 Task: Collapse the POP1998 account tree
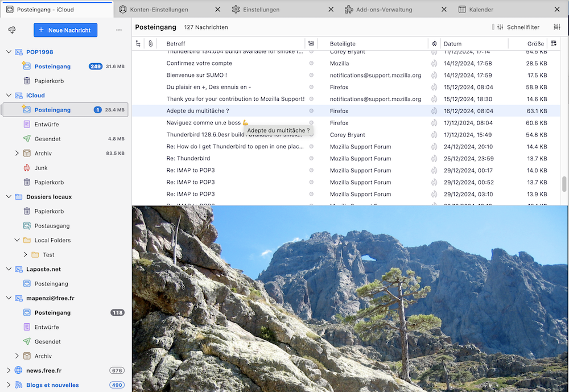[9, 52]
